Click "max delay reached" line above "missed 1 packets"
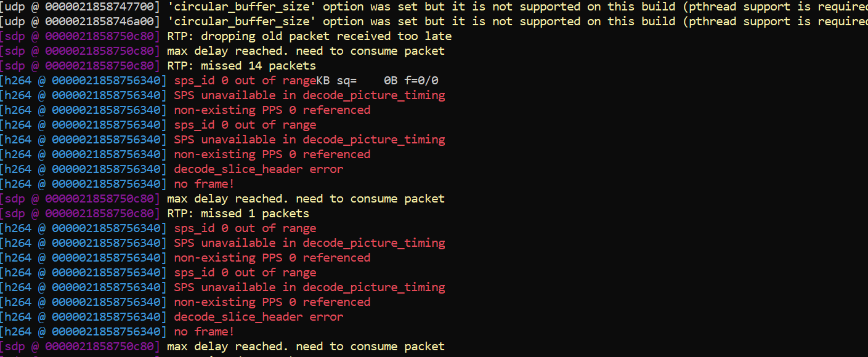The height and width of the screenshot is (357, 868). 306,199
